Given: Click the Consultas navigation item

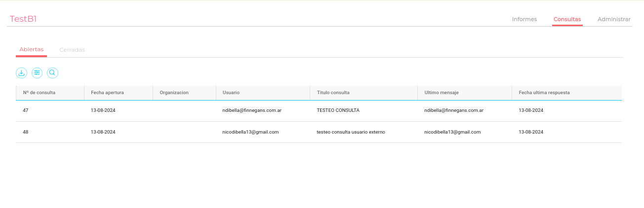Looking at the screenshot, I should (x=567, y=19).
